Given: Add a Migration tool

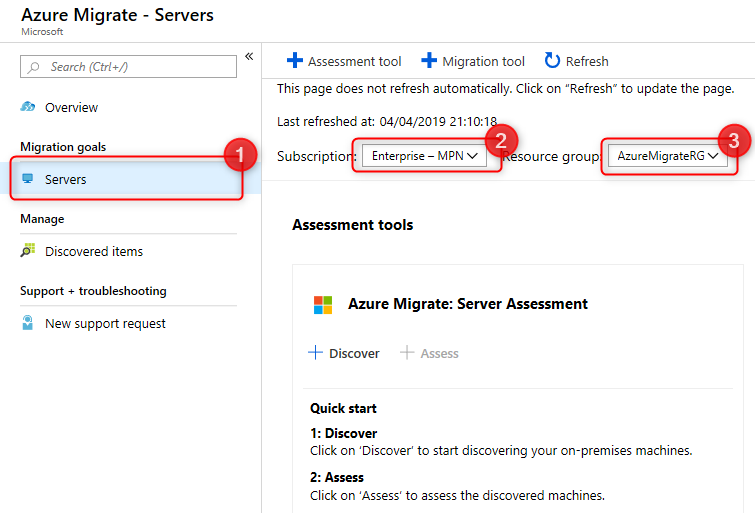Looking at the screenshot, I should point(473,61).
